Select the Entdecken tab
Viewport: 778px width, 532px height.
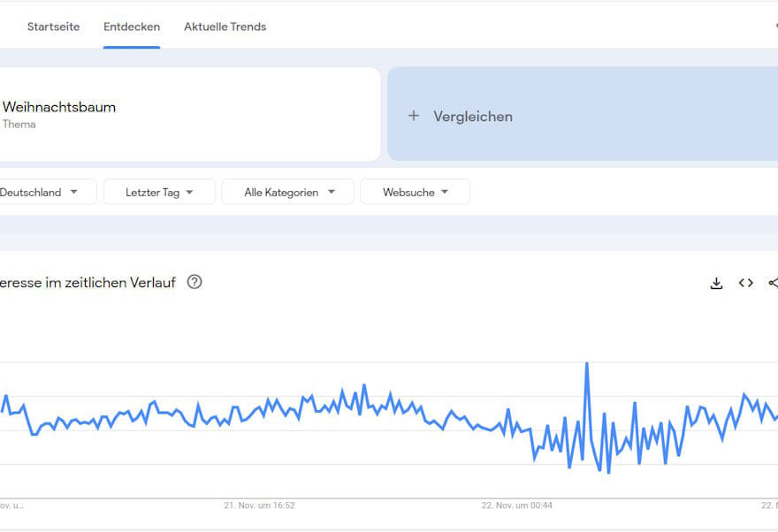coord(132,27)
